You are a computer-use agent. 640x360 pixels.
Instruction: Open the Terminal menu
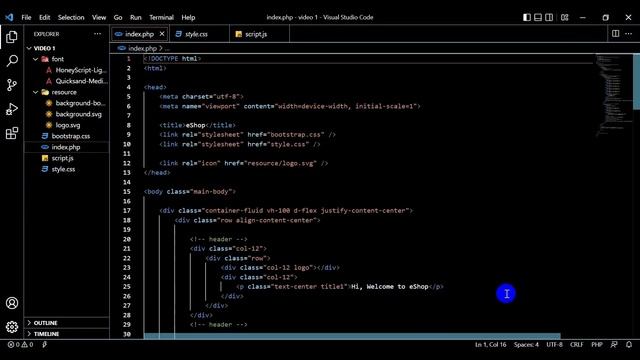coord(161,17)
